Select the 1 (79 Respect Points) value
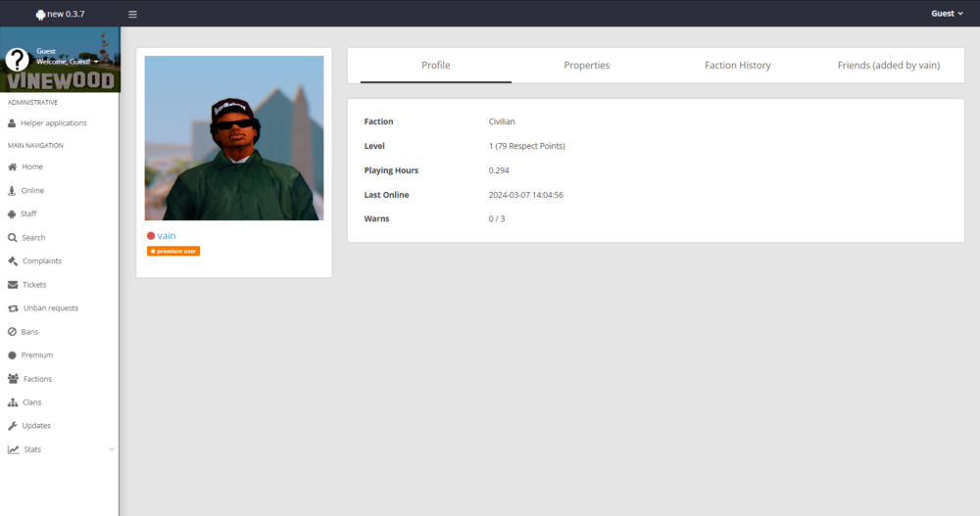Image resolution: width=980 pixels, height=516 pixels. tap(527, 146)
